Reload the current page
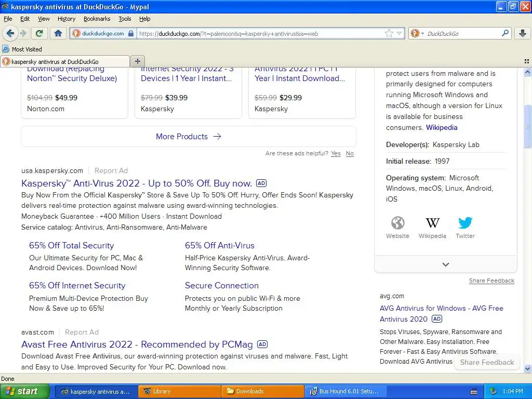The width and height of the screenshot is (532, 399). pyautogui.click(x=39, y=33)
